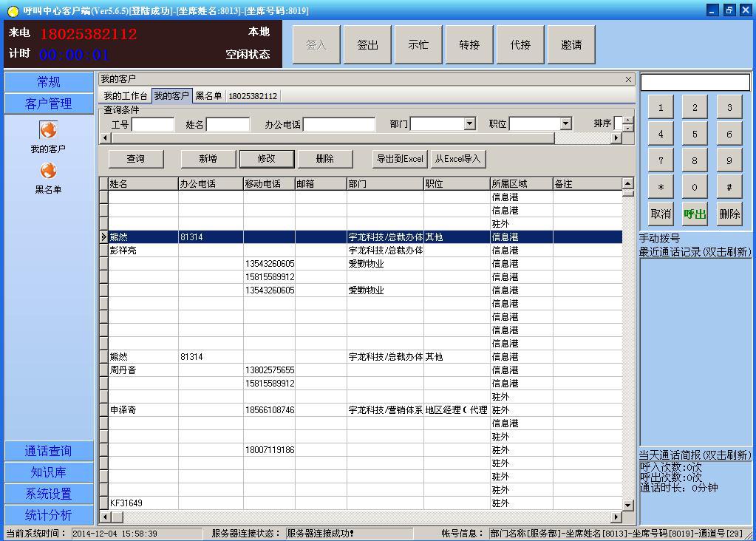Viewport: 756px width, 541px height.
Task: Switch to the 黑名单 tab
Action: point(208,96)
